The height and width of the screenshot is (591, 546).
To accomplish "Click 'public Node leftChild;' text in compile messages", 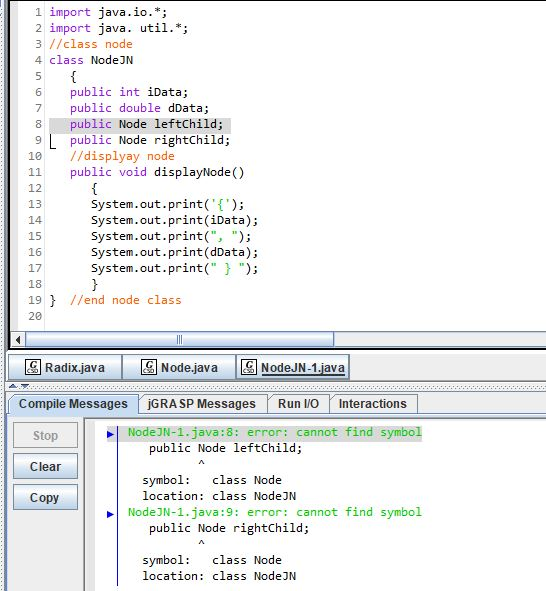I will coord(225,448).
